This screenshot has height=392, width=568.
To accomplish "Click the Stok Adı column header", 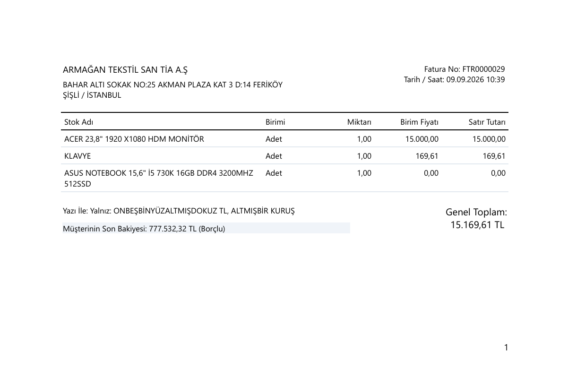I will 78,122.
